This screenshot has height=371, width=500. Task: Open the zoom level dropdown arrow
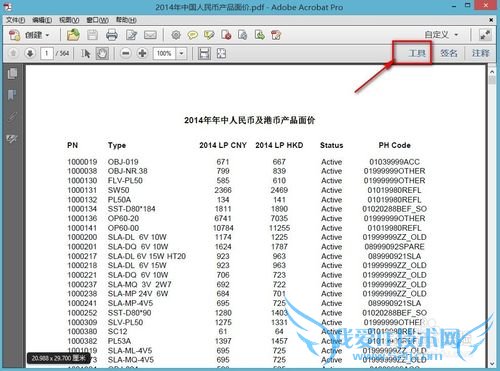(181, 53)
